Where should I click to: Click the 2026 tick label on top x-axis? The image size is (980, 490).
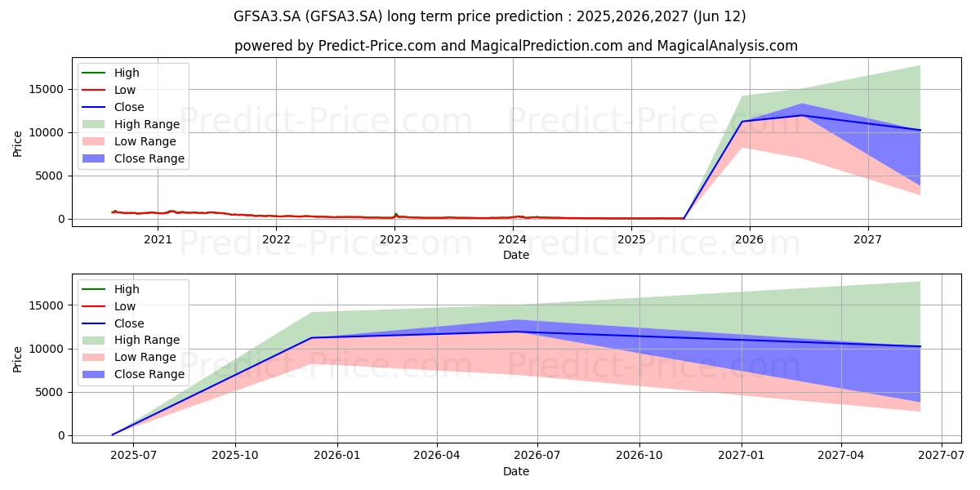click(749, 239)
